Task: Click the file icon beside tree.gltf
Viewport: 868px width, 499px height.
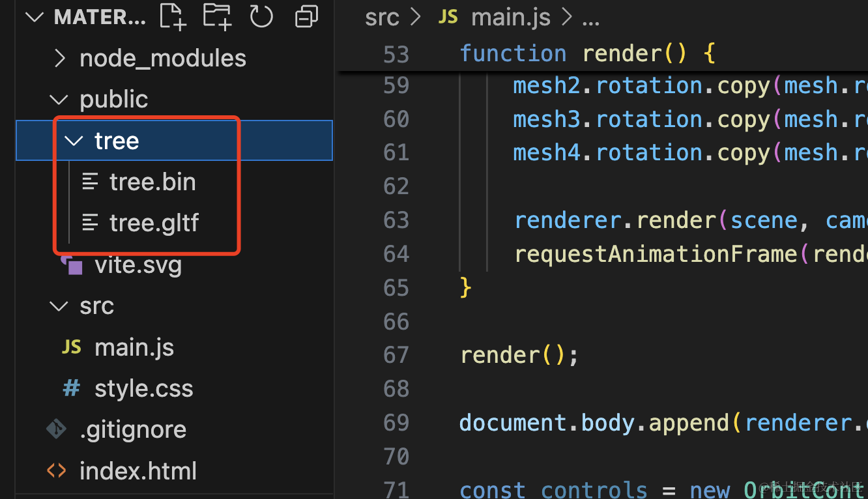Action: point(90,223)
